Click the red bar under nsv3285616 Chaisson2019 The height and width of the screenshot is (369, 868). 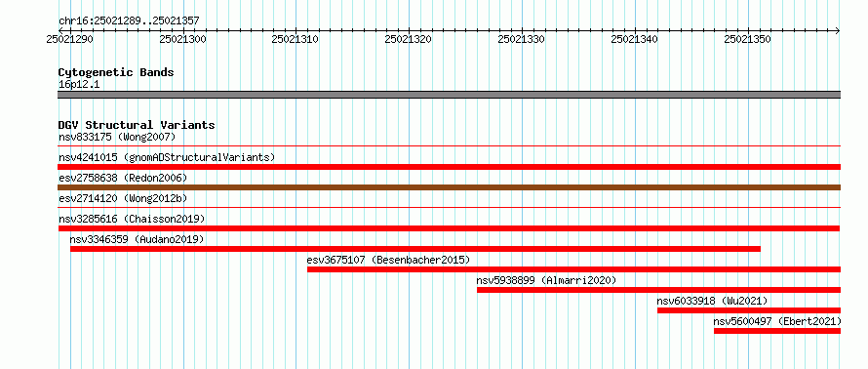click(x=449, y=228)
